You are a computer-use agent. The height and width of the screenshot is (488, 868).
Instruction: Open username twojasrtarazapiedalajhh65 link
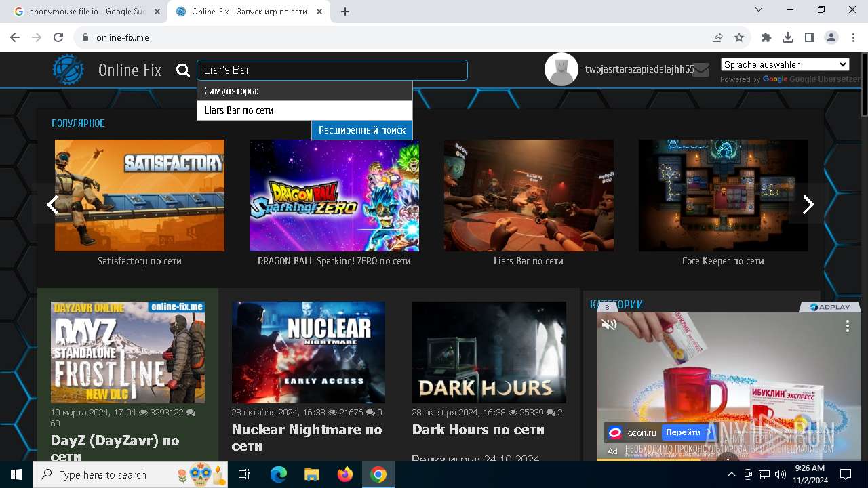pyautogui.click(x=639, y=69)
